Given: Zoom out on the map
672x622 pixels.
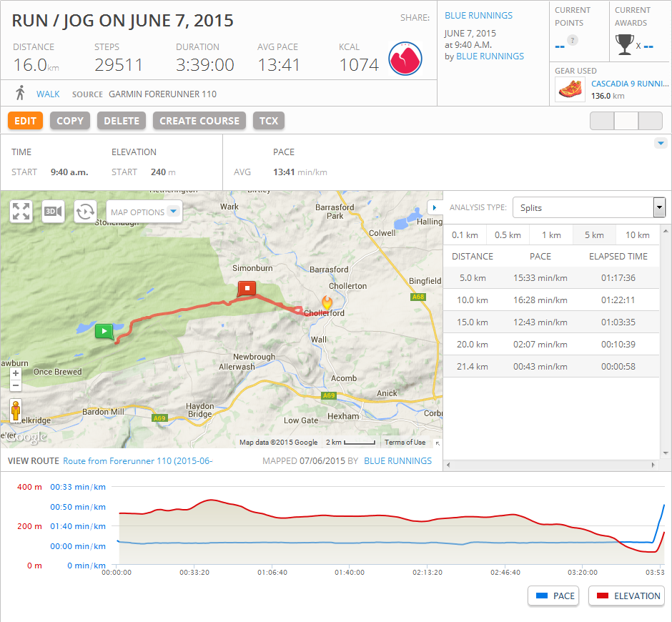Looking at the screenshot, I should coord(16,386).
